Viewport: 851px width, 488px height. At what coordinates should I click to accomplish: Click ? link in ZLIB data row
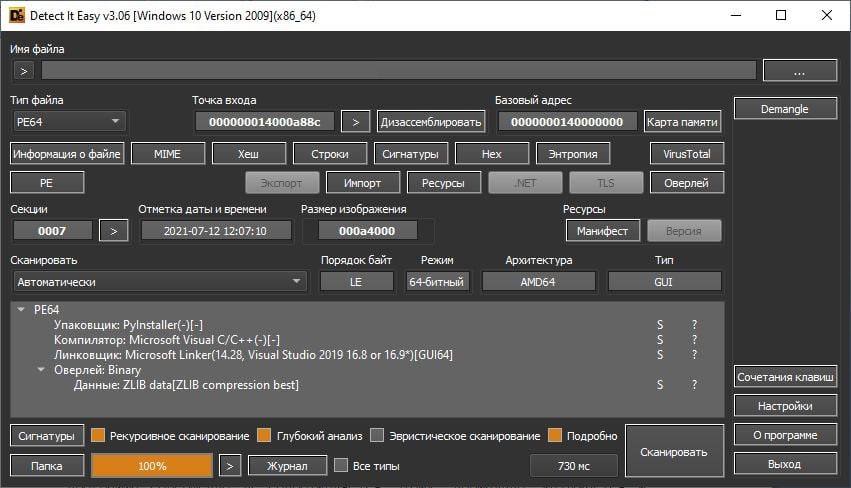pyautogui.click(x=694, y=385)
